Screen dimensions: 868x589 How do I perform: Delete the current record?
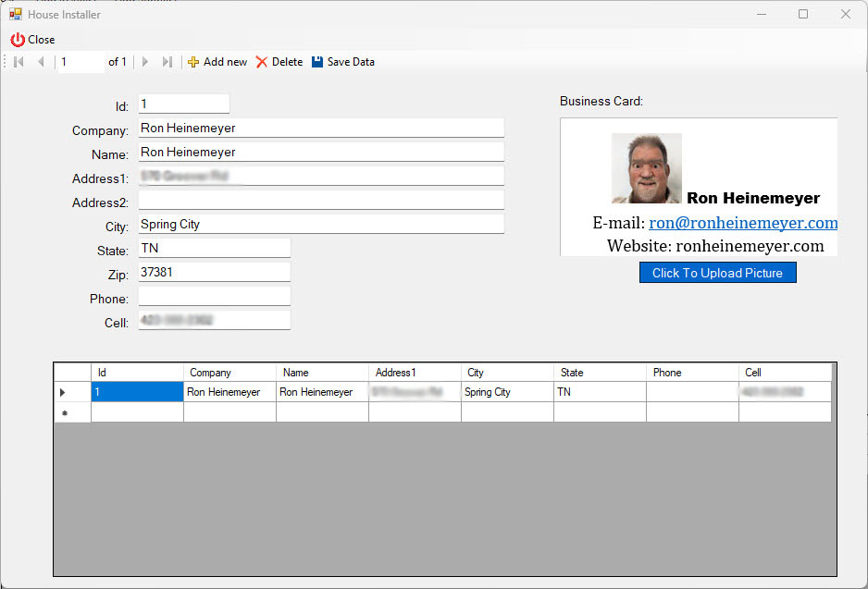pyautogui.click(x=279, y=62)
